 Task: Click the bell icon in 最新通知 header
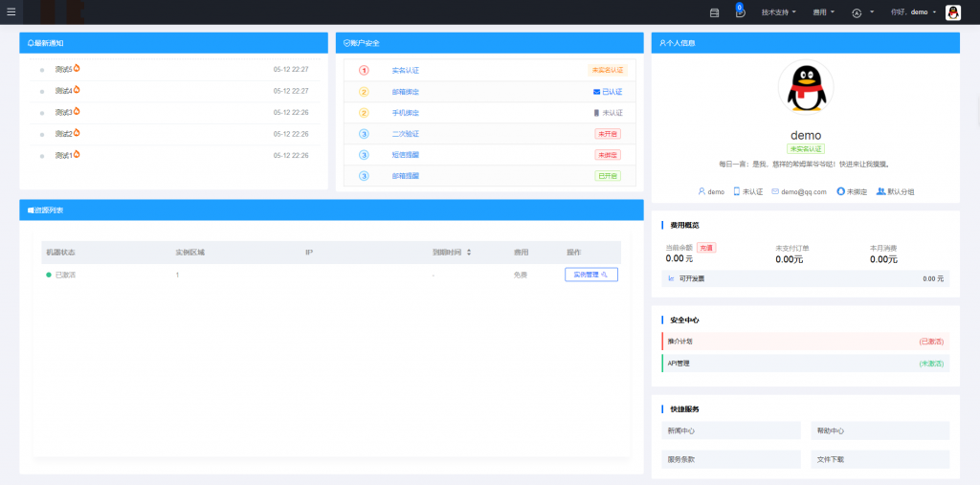click(x=31, y=43)
